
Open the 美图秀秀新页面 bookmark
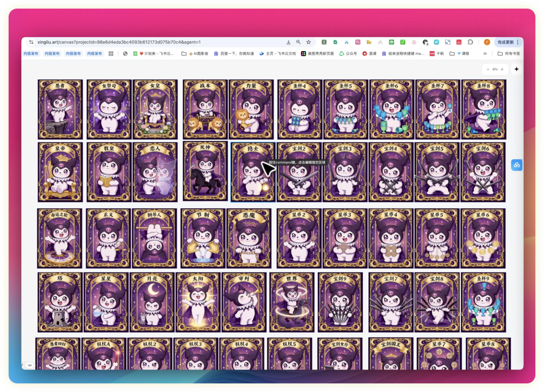coord(317,54)
